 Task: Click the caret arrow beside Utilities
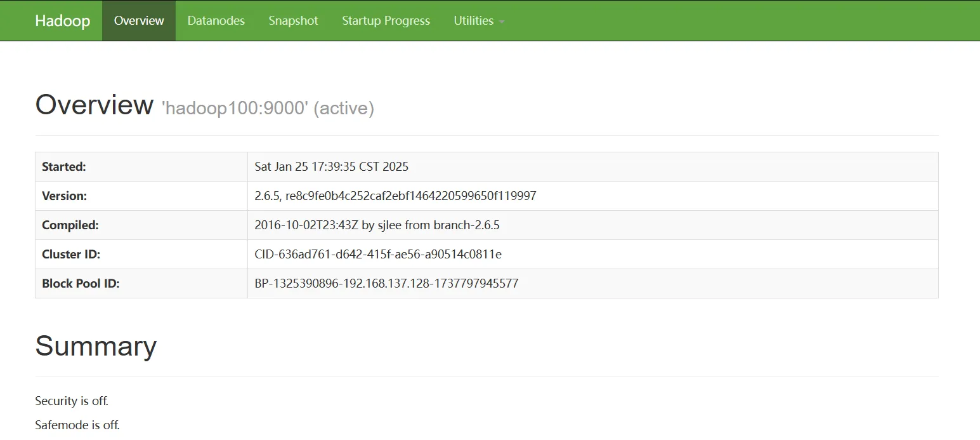coord(502,22)
